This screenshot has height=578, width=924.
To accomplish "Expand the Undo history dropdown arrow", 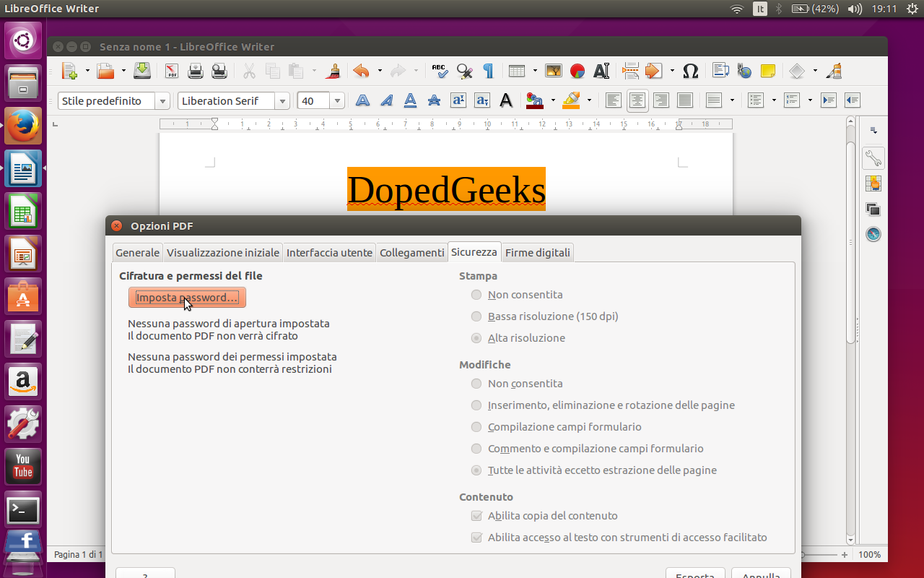I will (380, 71).
